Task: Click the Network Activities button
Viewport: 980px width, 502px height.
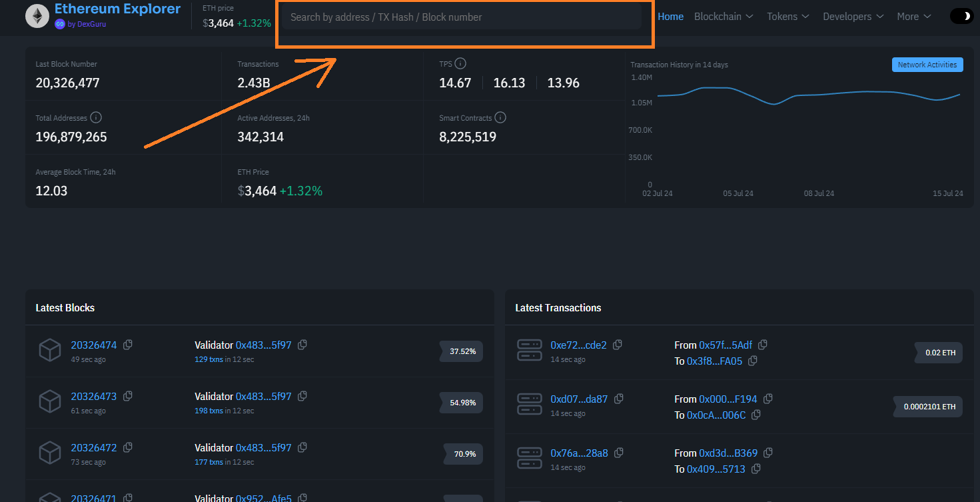Action: coord(927,65)
